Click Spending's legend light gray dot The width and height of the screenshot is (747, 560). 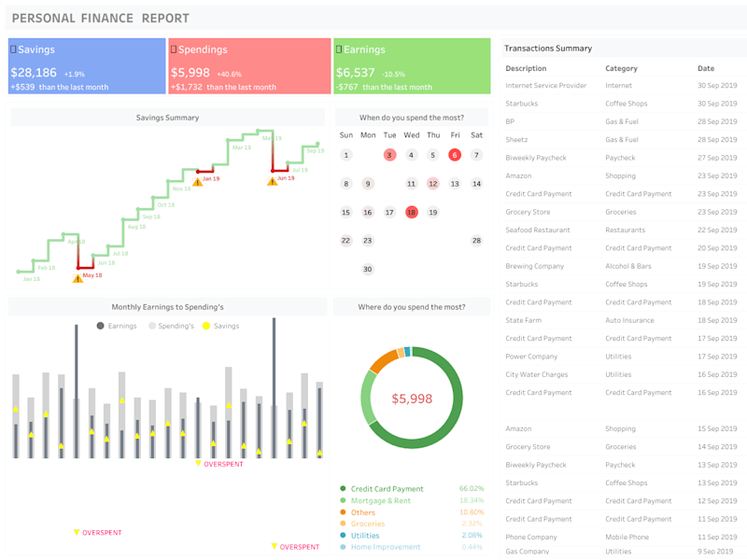pyautogui.click(x=152, y=326)
